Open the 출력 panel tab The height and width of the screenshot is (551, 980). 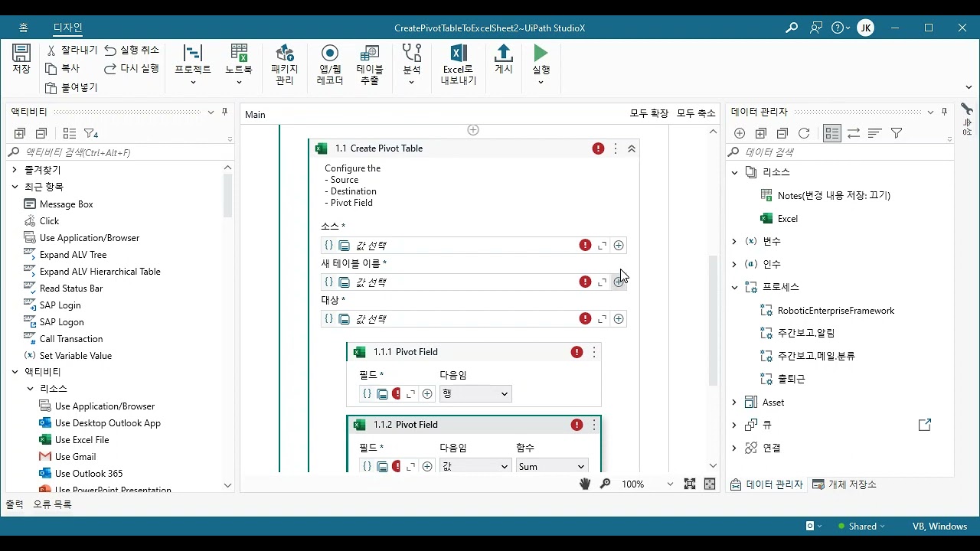(15, 504)
